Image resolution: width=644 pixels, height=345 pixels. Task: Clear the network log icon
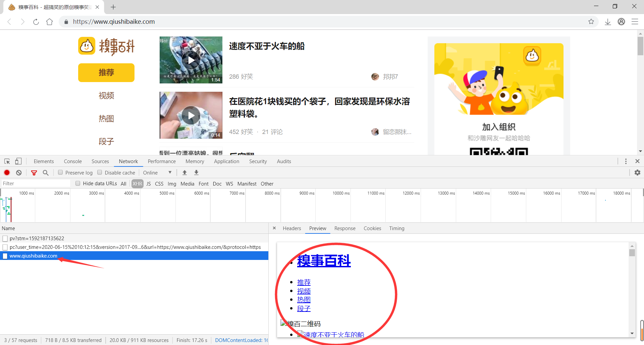(x=19, y=172)
